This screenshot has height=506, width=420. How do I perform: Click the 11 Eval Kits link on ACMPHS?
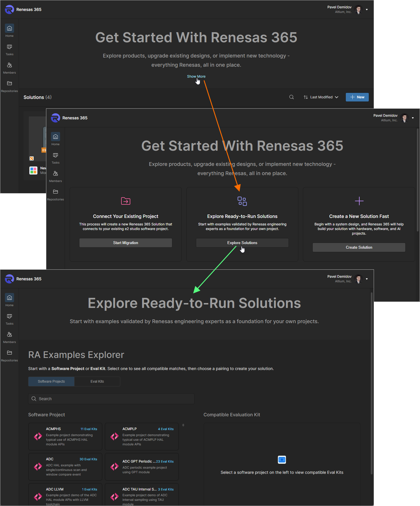(89, 429)
